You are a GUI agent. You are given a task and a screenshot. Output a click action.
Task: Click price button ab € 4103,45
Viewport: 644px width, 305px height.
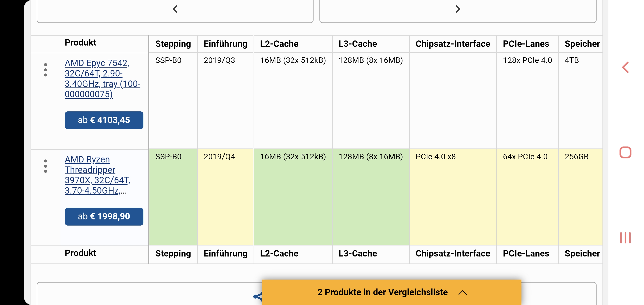point(104,120)
